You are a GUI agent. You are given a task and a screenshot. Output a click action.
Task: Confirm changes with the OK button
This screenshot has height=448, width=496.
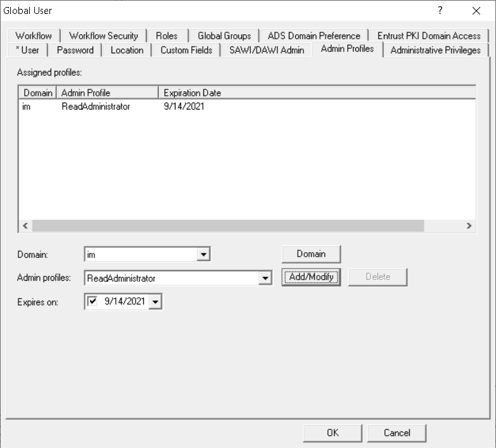333,433
